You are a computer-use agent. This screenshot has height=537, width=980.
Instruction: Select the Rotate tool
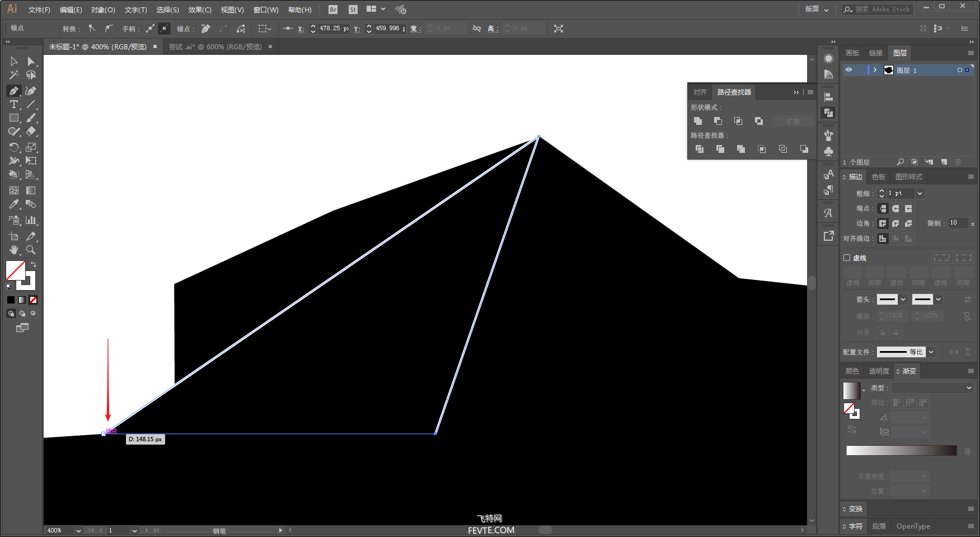point(14,147)
